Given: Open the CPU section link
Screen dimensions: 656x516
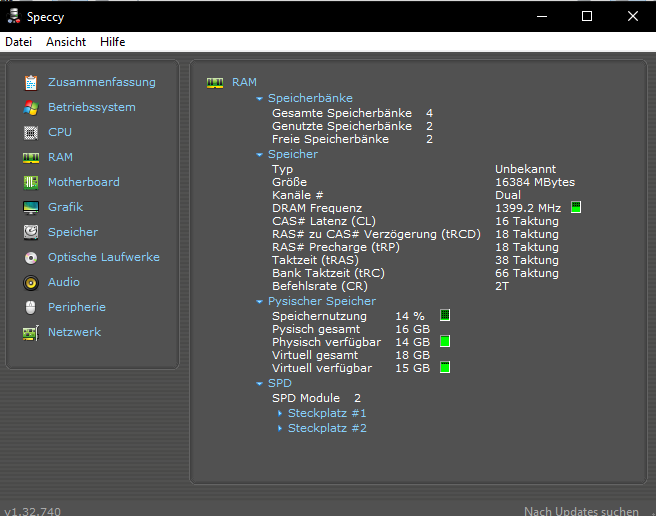Looking at the screenshot, I should pos(60,132).
